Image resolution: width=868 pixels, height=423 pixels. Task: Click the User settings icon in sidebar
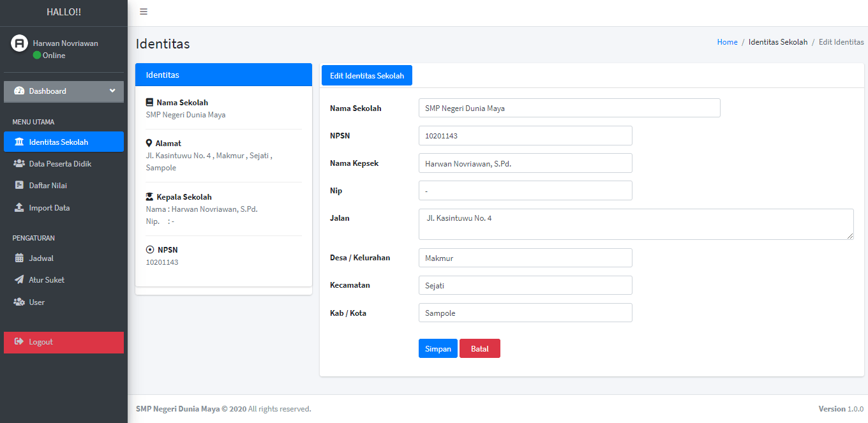pos(19,302)
